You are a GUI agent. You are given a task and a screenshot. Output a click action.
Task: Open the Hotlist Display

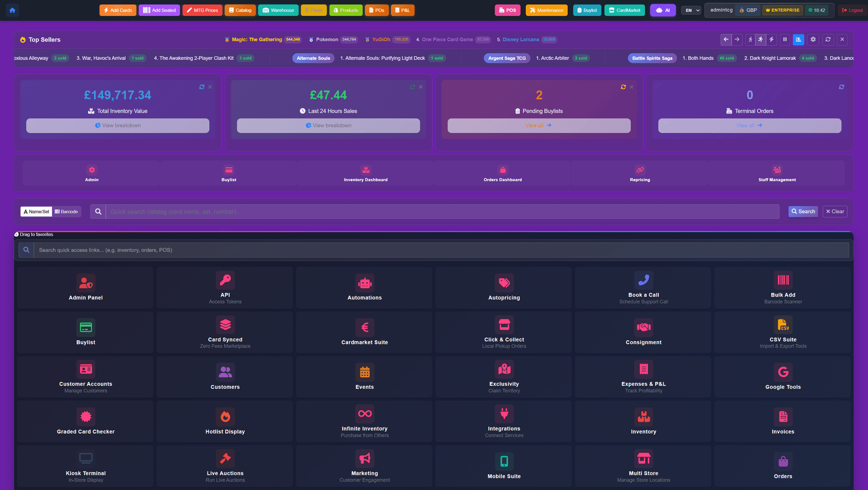[225, 420]
